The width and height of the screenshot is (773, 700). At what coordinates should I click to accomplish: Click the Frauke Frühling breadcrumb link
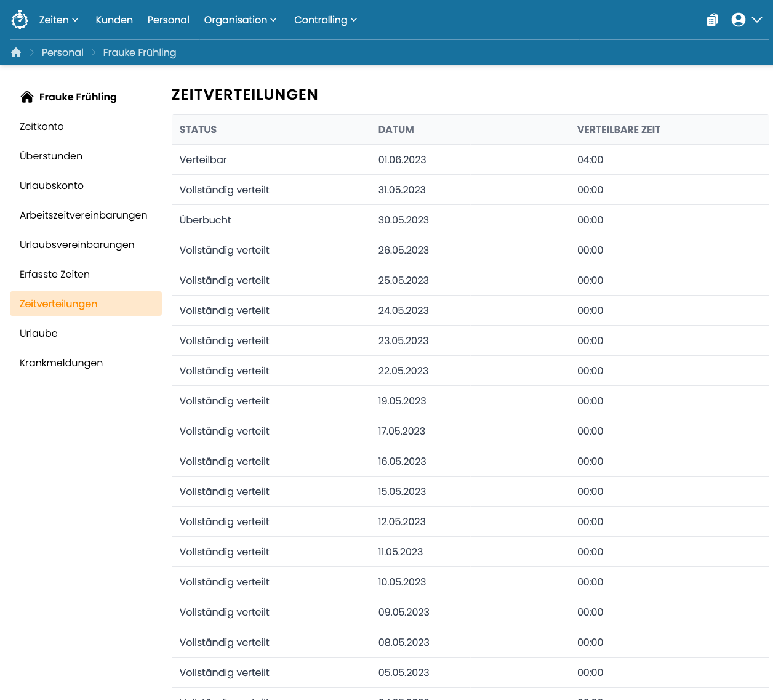[x=140, y=52]
